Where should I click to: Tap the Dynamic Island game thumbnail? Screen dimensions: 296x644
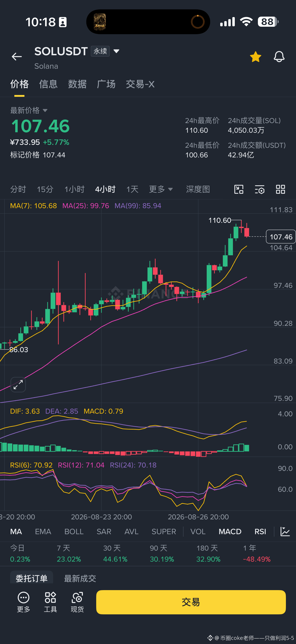100,22
